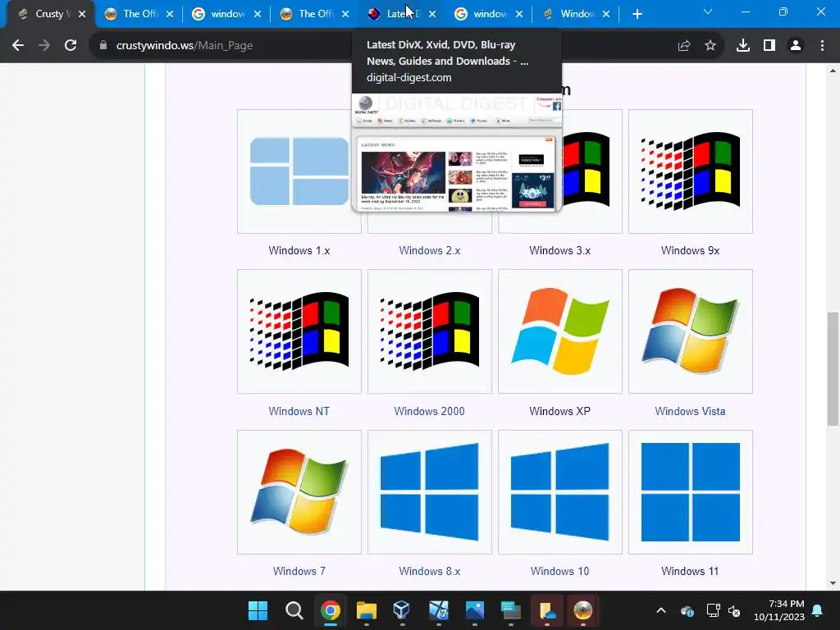This screenshot has width=840, height=630.
Task: Follow the Windows 10 text link
Action: coord(559,572)
